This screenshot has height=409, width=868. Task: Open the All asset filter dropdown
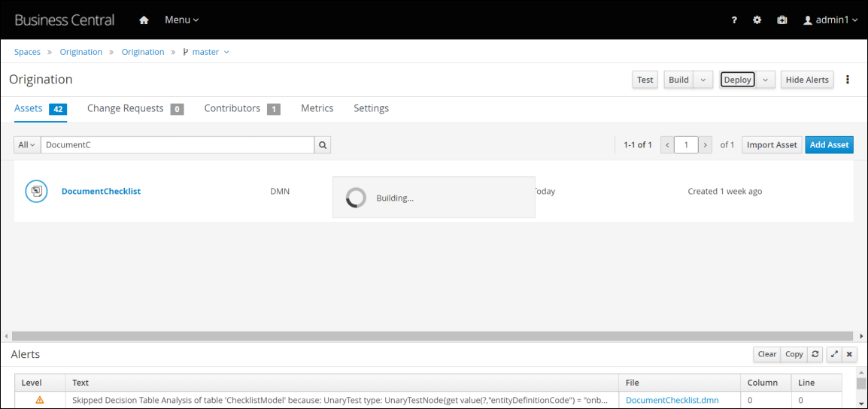pyautogui.click(x=26, y=145)
